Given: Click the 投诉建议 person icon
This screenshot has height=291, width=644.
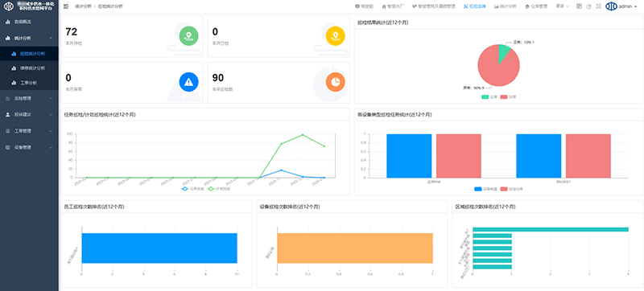Looking at the screenshot, I should (8, 115).
